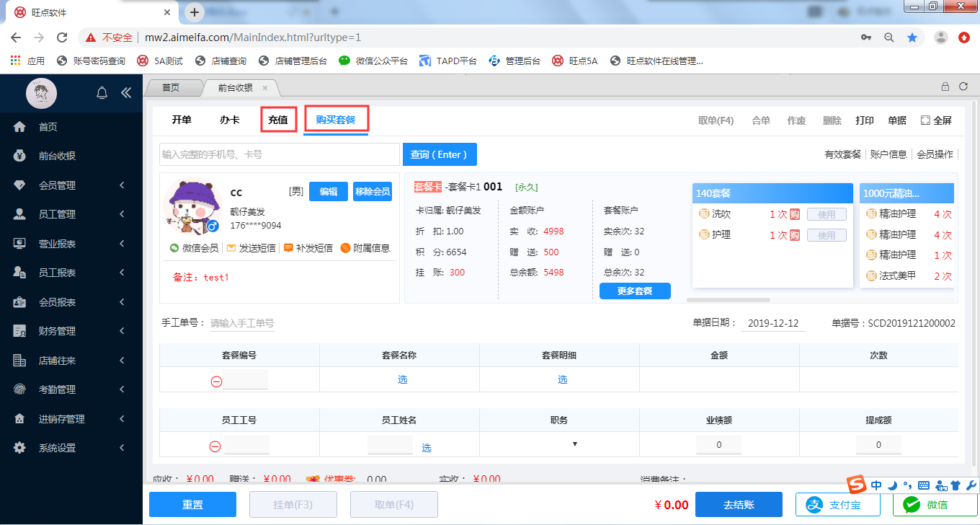
Task: Click 选 under 套餐名称 column
Action: 402,380
